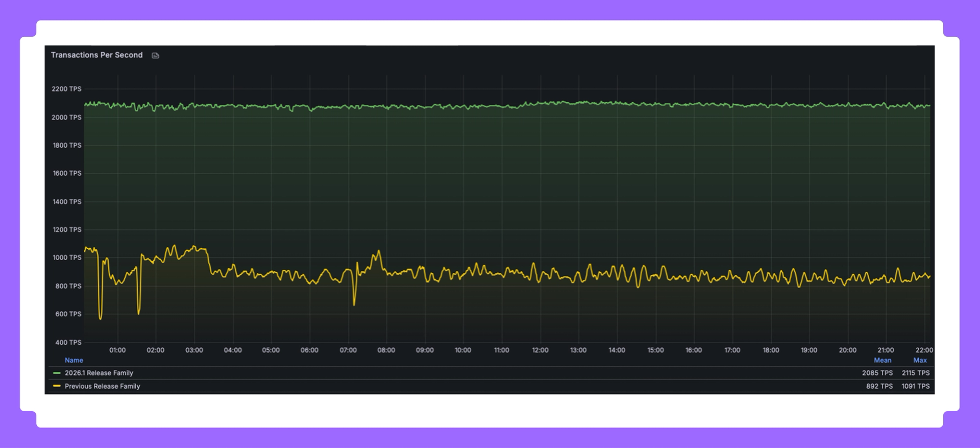
Task: Click the 1200 TPS y-axis label
Action: (67, 230)
